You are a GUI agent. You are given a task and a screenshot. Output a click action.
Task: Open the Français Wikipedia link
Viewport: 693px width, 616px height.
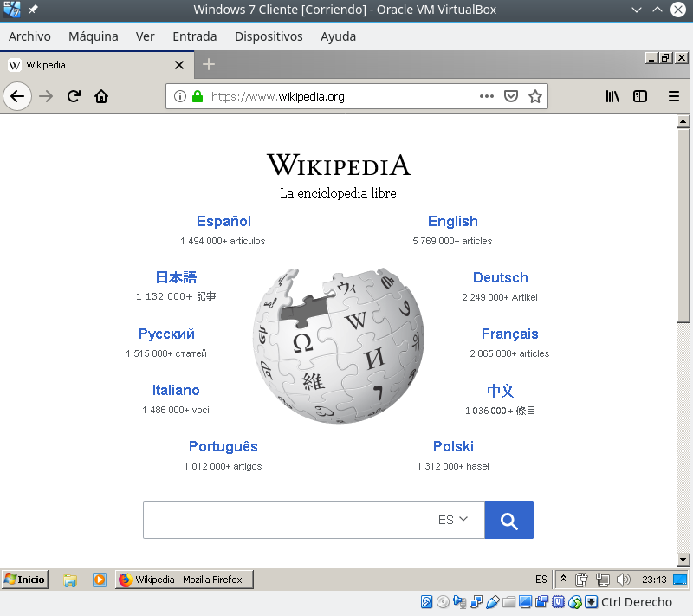[509, 334]
